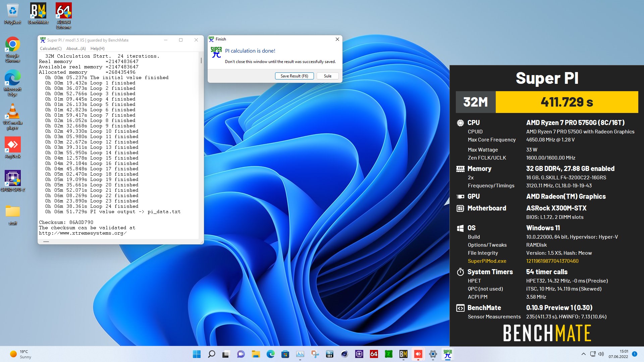Open the AnyDesk desktop shortcut

coord(12,147)
